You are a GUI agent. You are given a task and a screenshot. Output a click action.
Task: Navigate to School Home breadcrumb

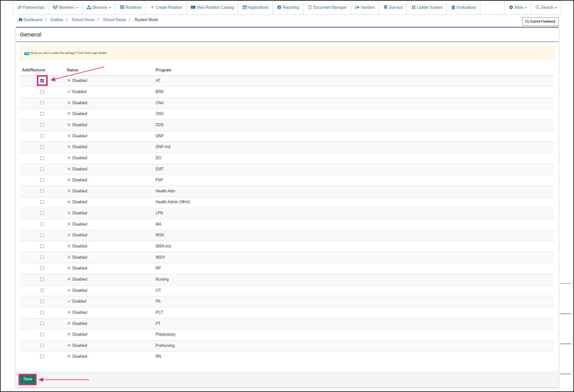[83, 20]
